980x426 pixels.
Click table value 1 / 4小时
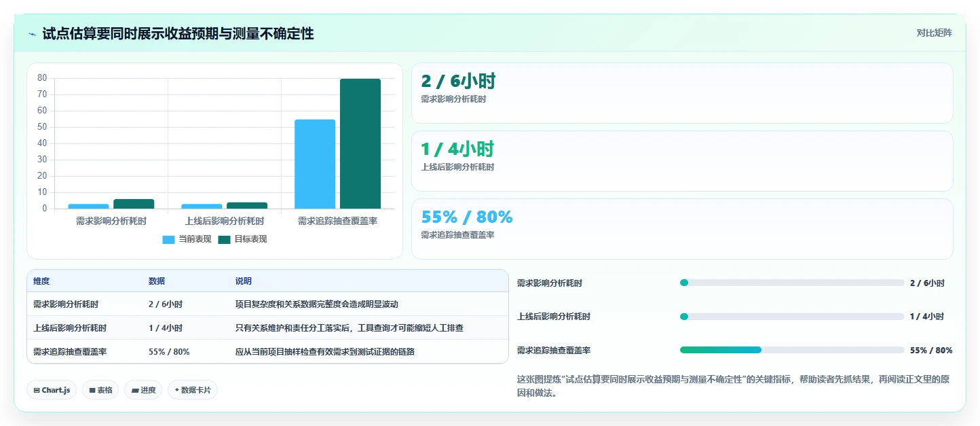tap(166, 328)
